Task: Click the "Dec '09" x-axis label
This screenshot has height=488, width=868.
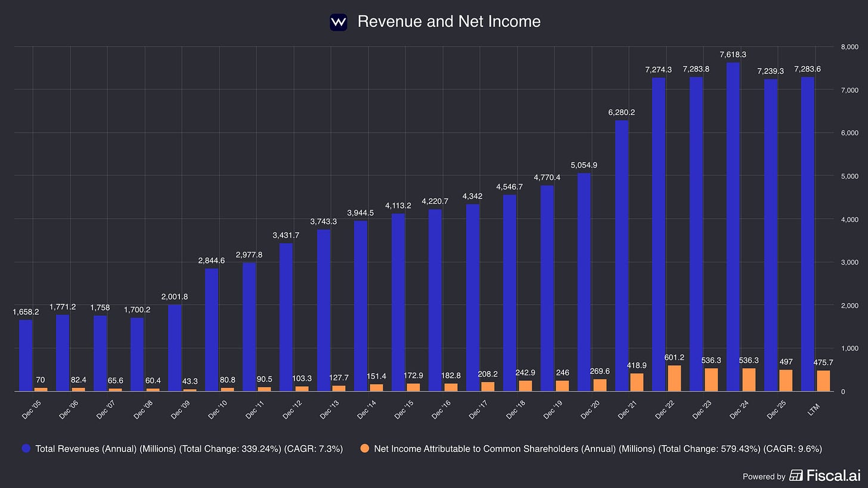Action: point(179,409)
